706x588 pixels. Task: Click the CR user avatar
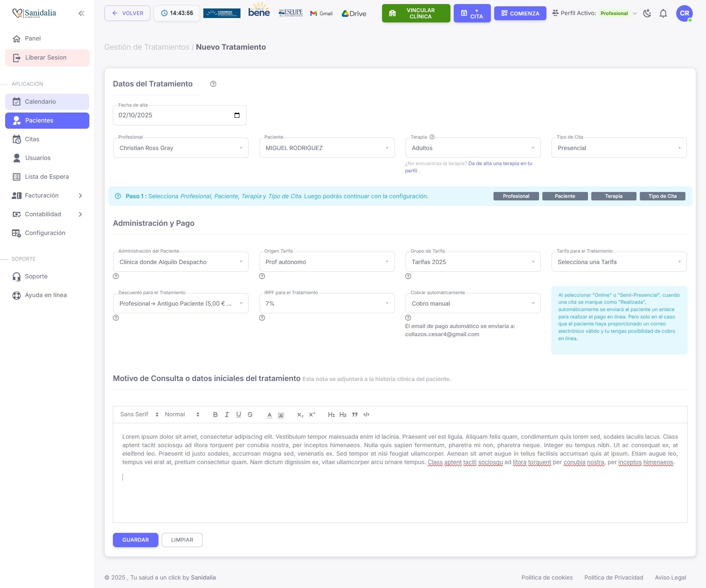(x=684, y=14)
